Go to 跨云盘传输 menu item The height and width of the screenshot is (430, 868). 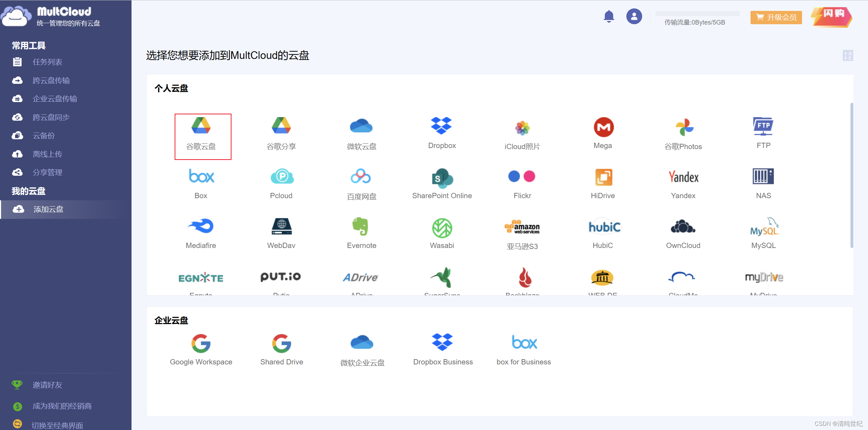pyautogui.click(x=51, y=81)
